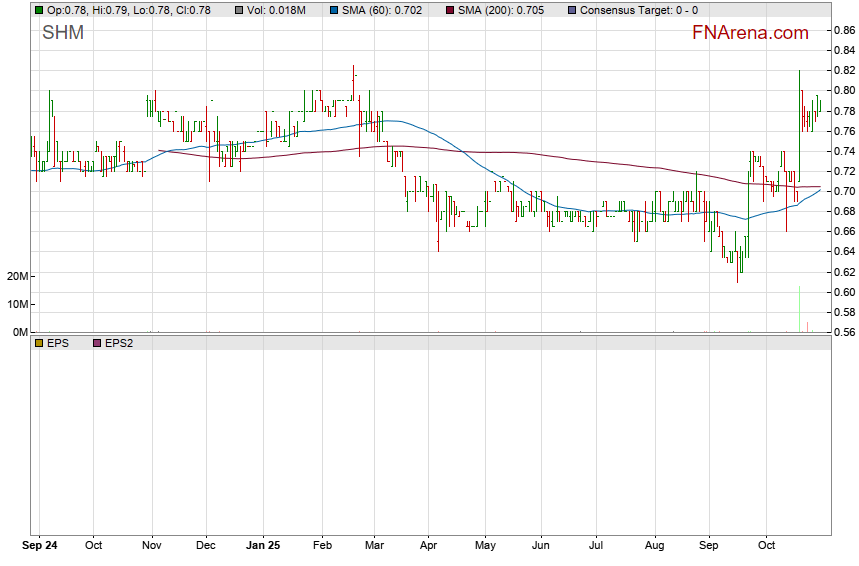The image size is (859, 566).
Task: Toggle the SMA (200): 0.705 legend label
Action: 501,10
